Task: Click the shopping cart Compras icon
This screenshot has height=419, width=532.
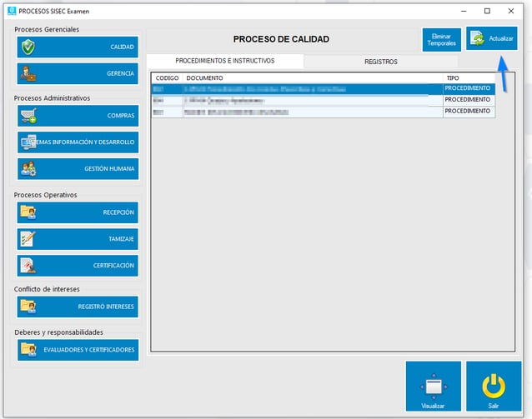Action: coord(28,116)
